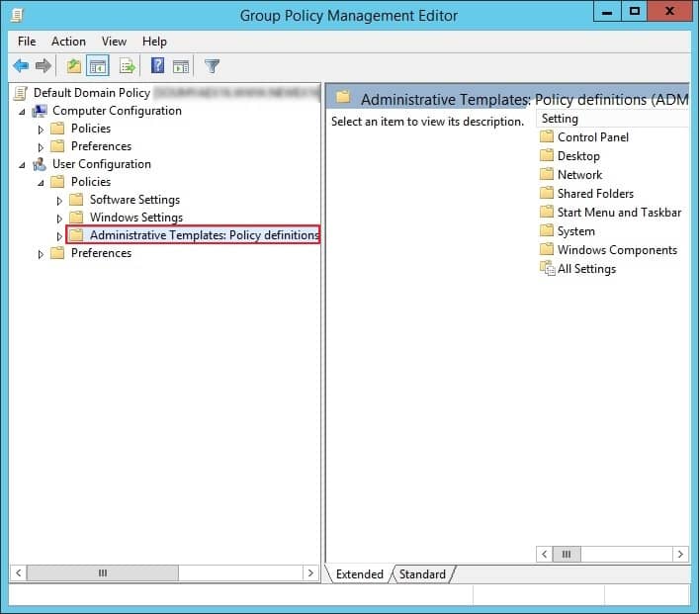Select the 'Desktop' list entry
Image resolution: width=700 pixels, height=614 pixels.
click(578, 156)
